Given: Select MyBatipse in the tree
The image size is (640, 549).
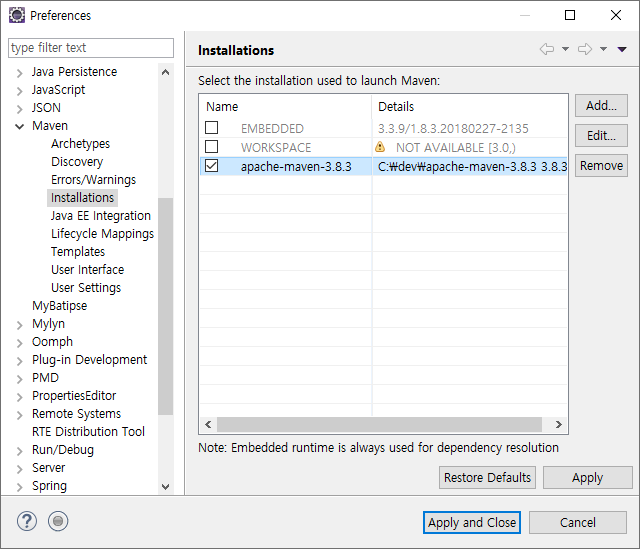Looking at the screenshot, I should tap(60, 305).
